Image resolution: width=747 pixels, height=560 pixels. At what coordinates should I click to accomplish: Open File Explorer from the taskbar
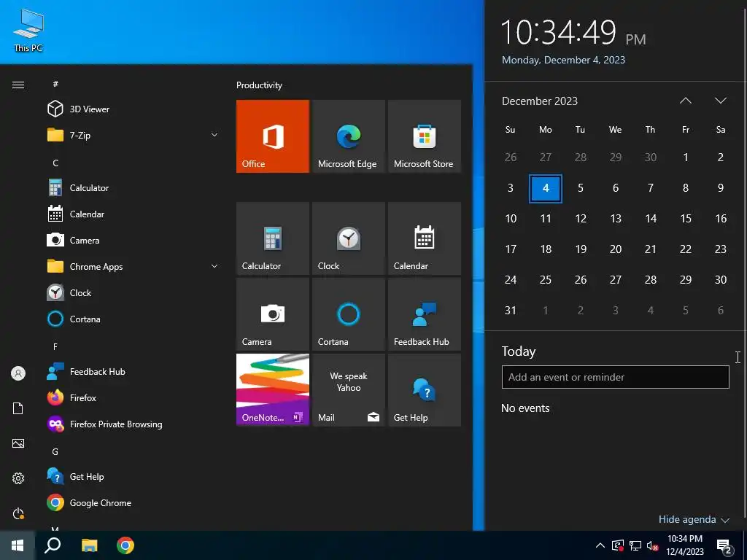(x=89, y=545)
